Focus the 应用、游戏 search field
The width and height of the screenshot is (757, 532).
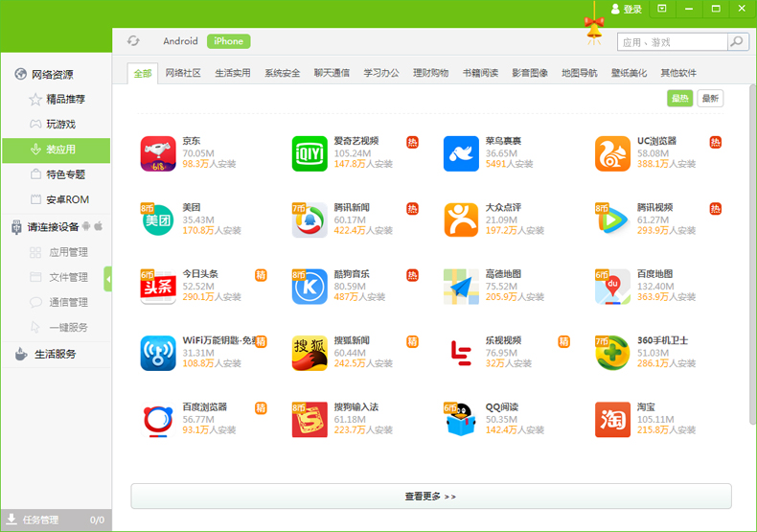673,42
